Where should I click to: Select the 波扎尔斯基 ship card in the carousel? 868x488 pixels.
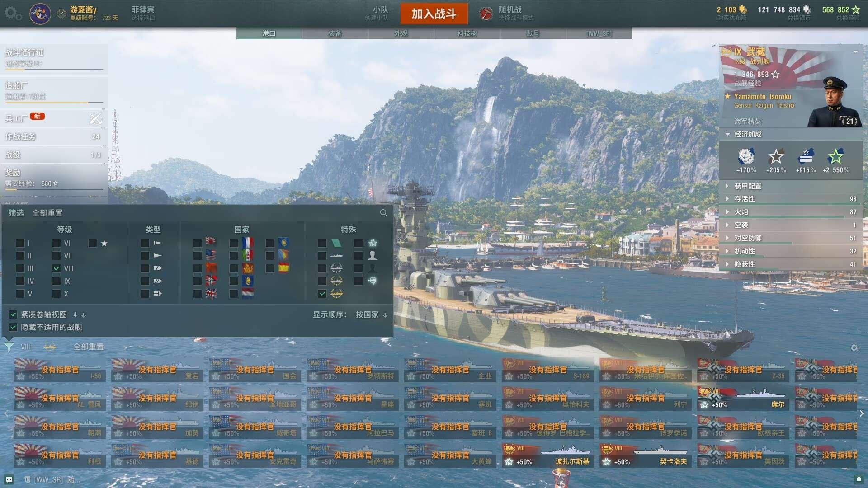click(x=547, y=455)
